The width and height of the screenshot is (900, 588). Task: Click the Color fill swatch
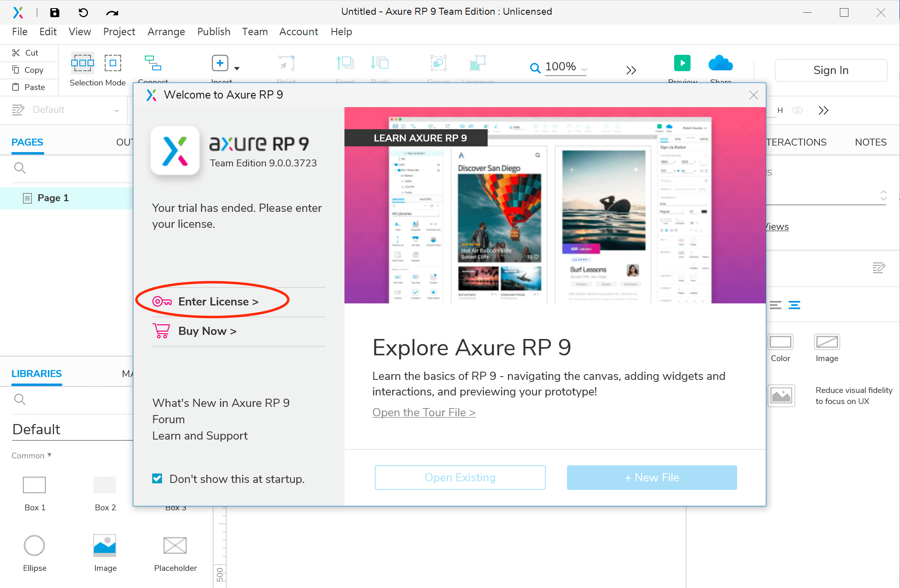[780, 342]
